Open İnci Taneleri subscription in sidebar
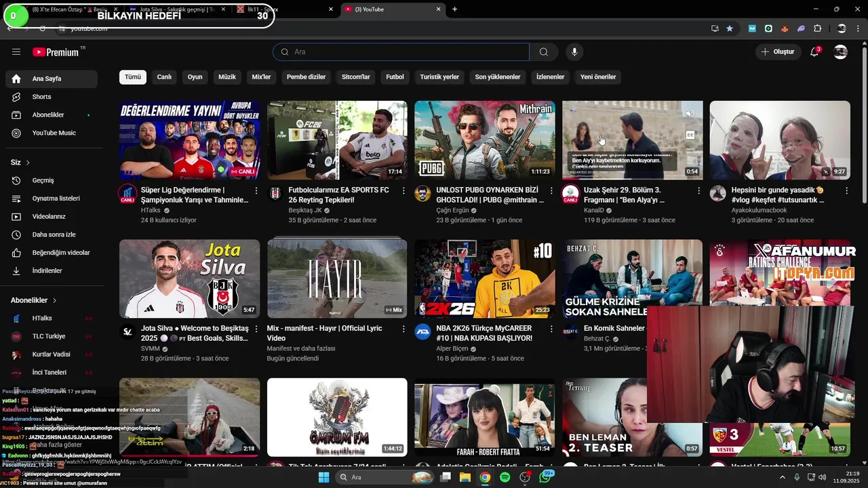This screenshot has width=868, height=488. coord(52,372)
